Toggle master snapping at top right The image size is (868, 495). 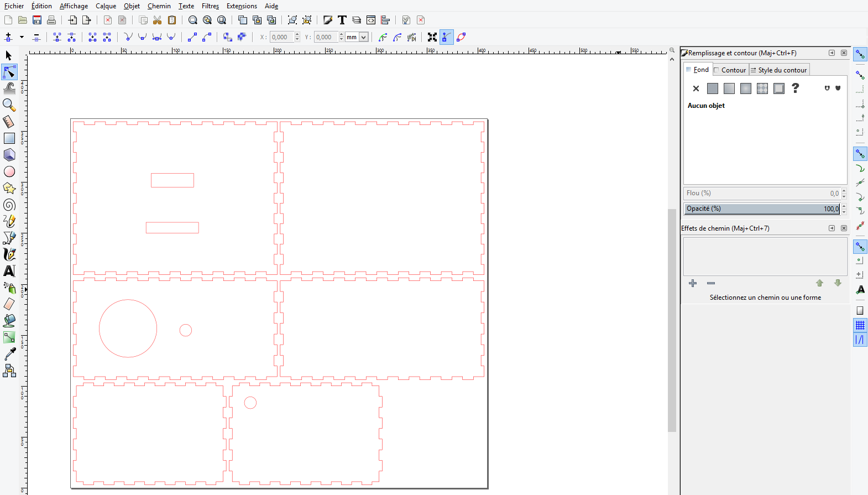(x=860, y=54)
